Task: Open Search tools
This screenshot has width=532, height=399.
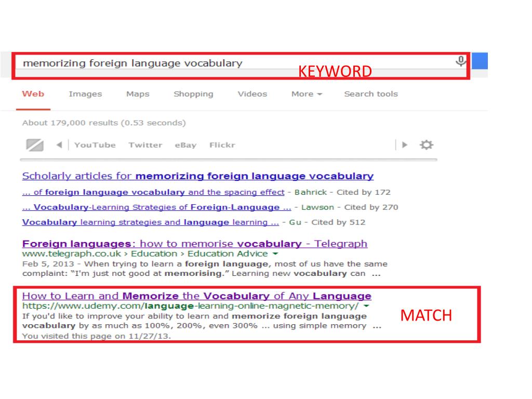Action: [371, 94]
